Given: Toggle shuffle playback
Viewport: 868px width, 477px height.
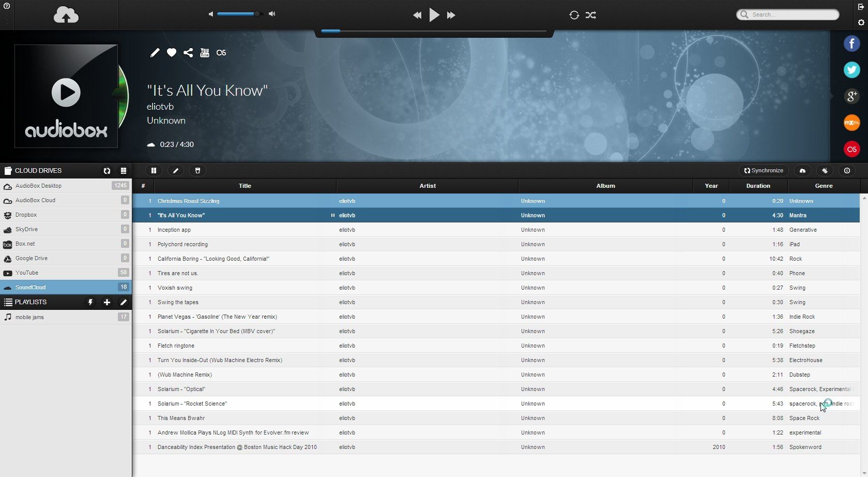Looking at the screenshot, I should pyautogui.click(x=591, y=15).
